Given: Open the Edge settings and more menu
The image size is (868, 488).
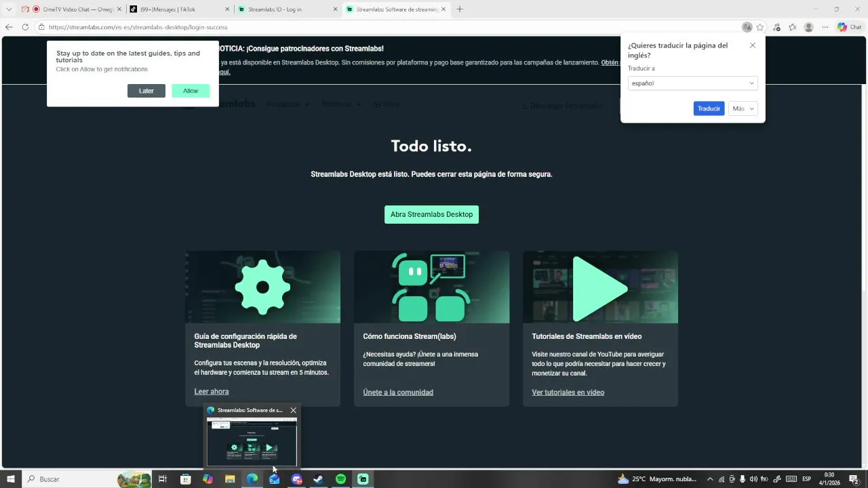Looking at the screenshot, I should (x=825, y=27).
